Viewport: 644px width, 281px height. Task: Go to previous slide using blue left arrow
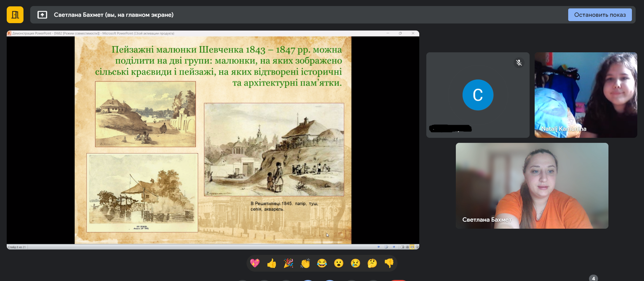pyautogui.click(x=379, y=247)
